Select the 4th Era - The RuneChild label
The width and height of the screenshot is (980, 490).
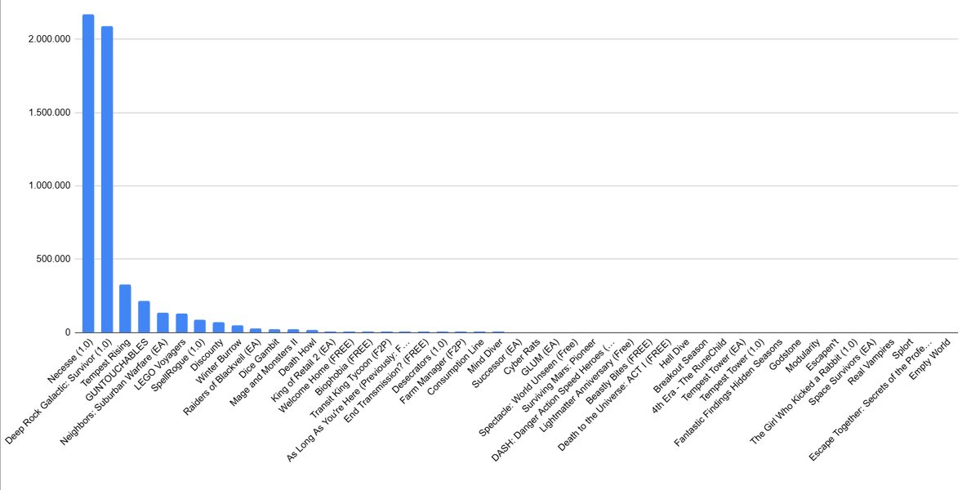[x=688, y=375]
